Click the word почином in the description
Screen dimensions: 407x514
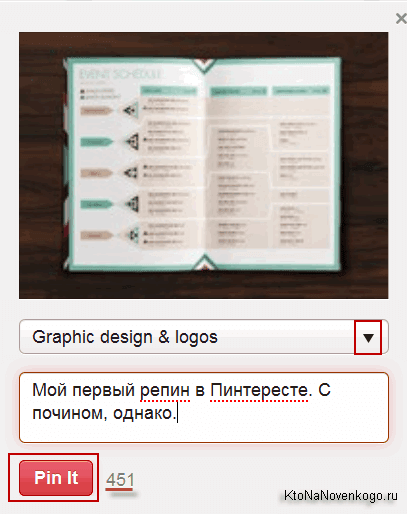pos(70,414)
